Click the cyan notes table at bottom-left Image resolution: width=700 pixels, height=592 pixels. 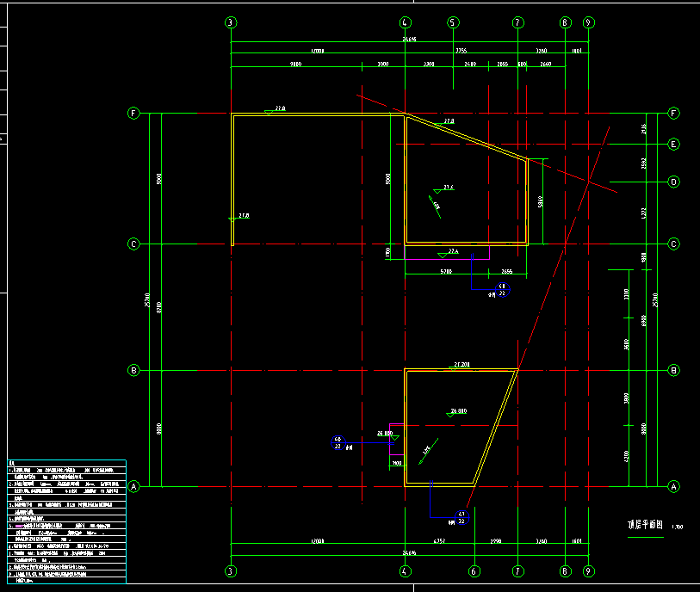[66, 521]
